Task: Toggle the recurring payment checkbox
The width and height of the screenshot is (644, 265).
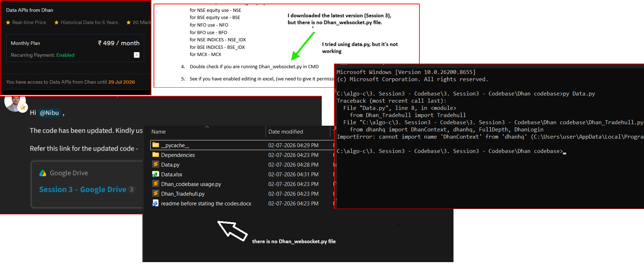Action: click(x=137, y=55)
